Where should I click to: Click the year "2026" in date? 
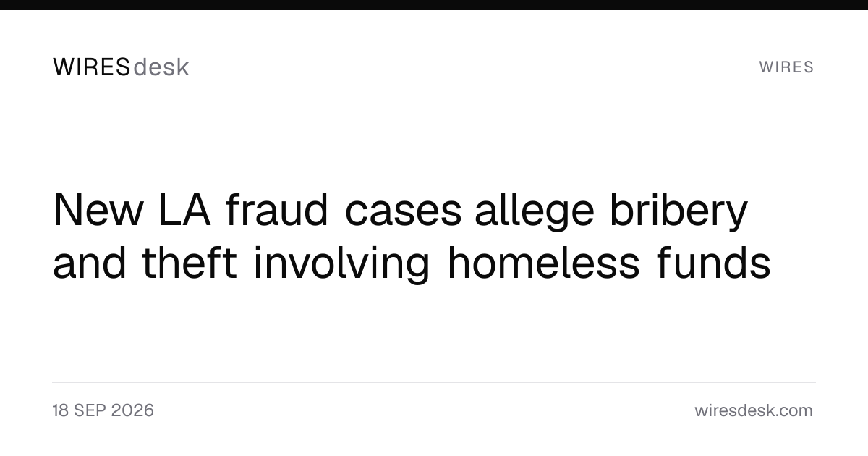point(132,410)
